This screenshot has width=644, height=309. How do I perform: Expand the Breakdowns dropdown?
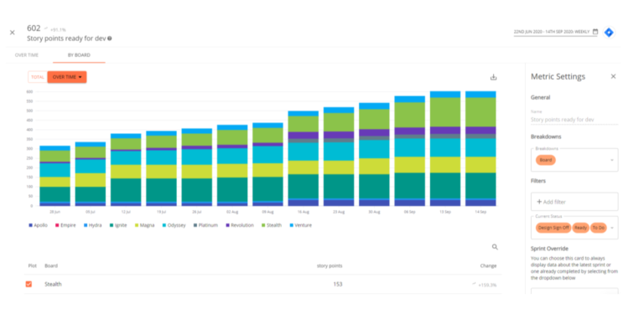coord(612,160)
